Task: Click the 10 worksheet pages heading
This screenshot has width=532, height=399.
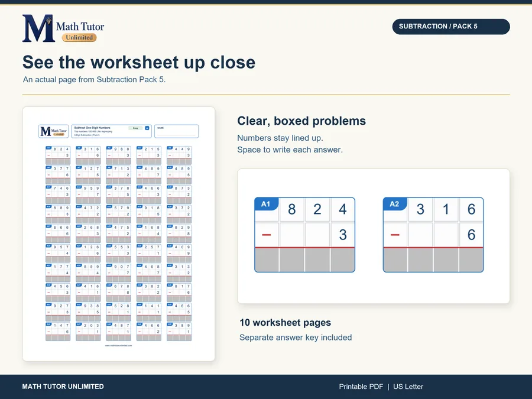Action: [x=285, y=322]
